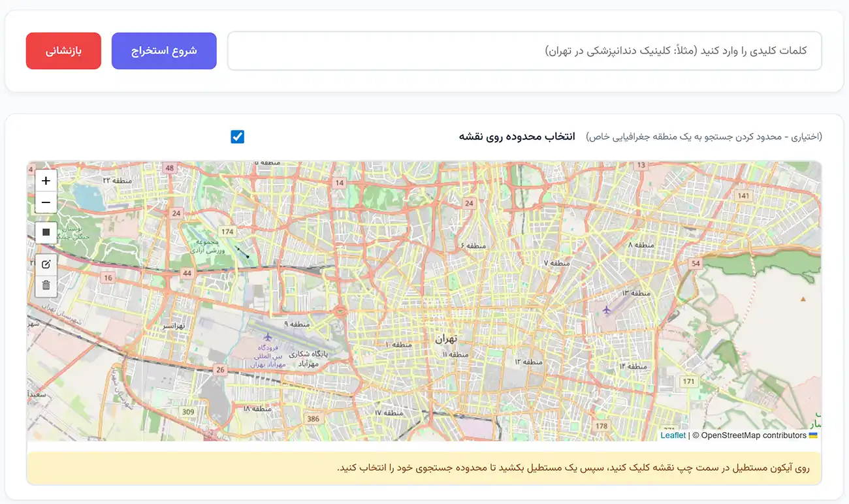Click the تهرانسر label on map

(x=174, y=325)
